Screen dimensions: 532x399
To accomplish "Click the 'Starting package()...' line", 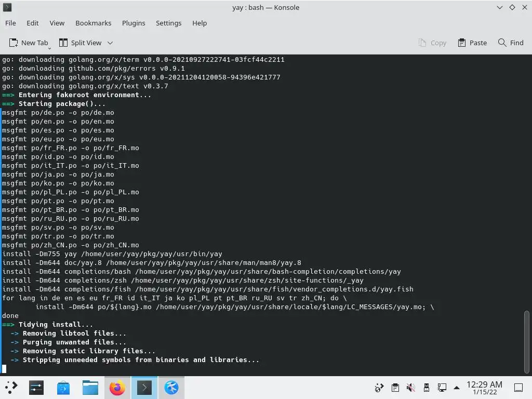I will [x=54, y=104].
